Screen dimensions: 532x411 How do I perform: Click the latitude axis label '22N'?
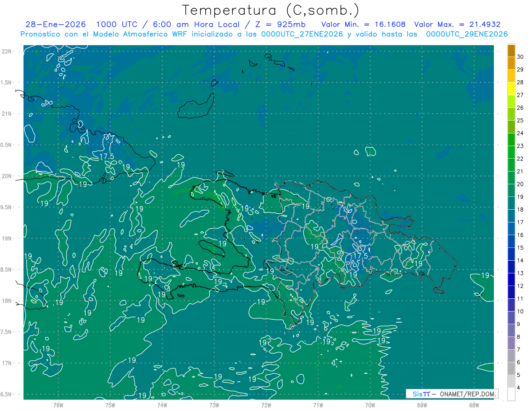[7, 51]
